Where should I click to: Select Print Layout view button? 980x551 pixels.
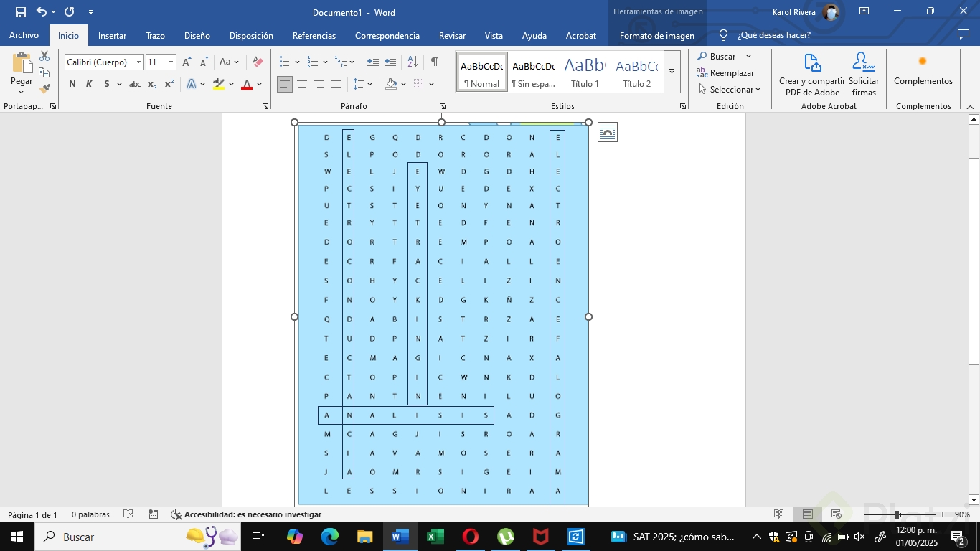point(808,514)
